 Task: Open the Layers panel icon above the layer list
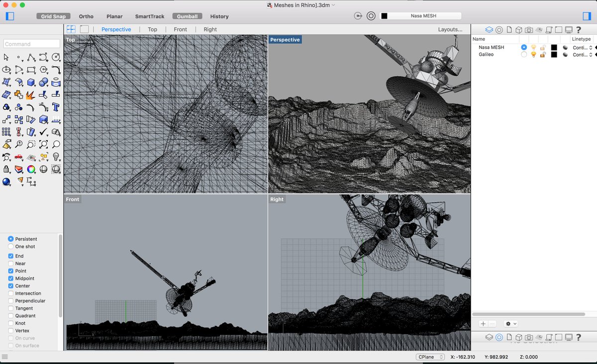click(489, 29)
